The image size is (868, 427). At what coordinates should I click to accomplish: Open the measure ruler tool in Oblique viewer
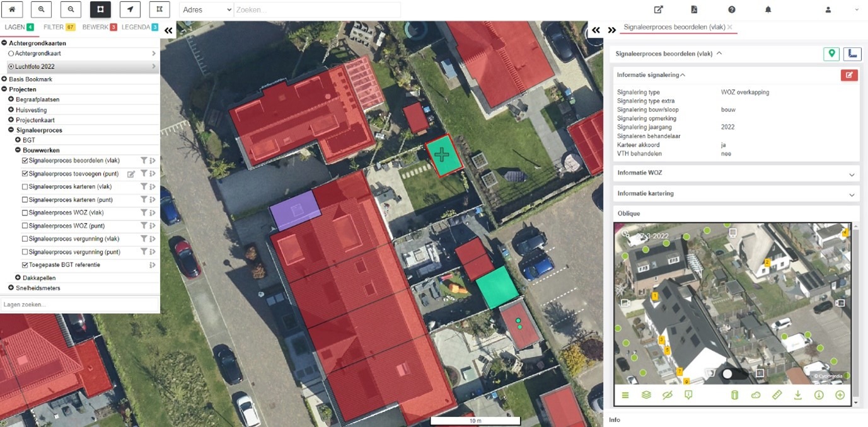point(777,395)
